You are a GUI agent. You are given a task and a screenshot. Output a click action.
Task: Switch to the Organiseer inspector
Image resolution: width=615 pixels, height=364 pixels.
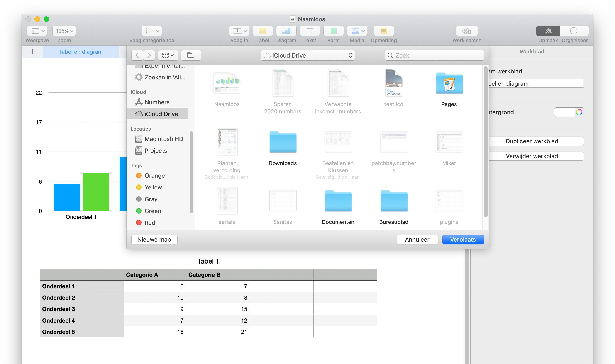click(x=574, y=31)
